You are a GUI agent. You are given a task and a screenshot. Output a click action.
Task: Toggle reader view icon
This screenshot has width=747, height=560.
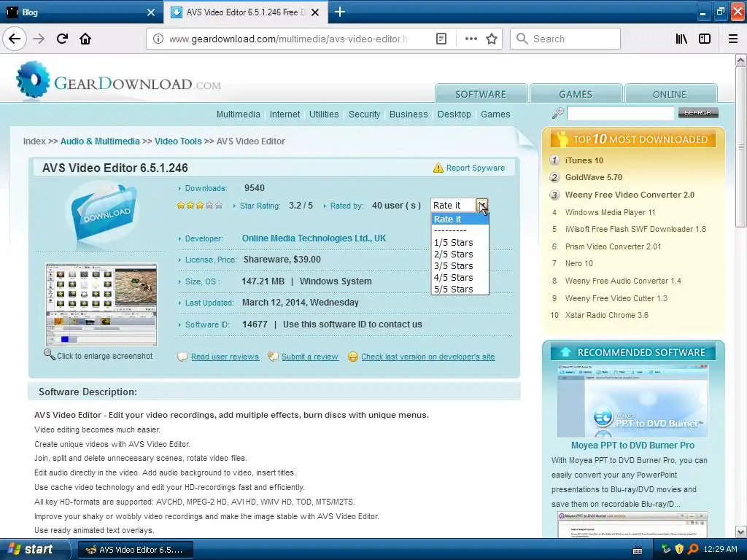tap(441, 39)
